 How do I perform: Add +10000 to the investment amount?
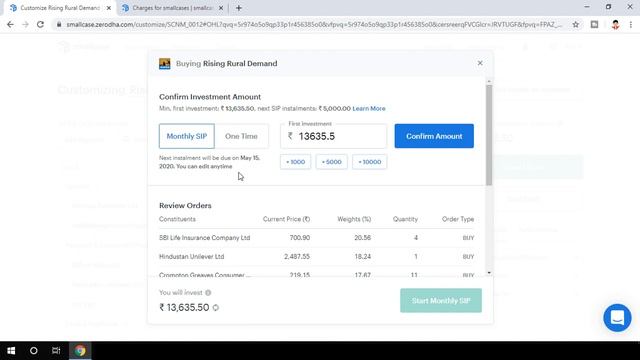tap(369, 162)
